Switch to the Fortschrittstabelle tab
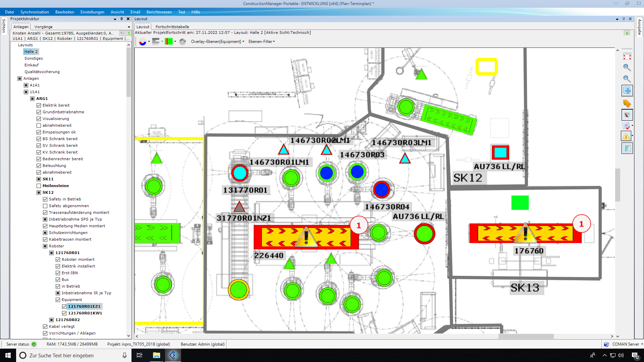This screenshot has width=644, height=362. [x=172, y=27]
